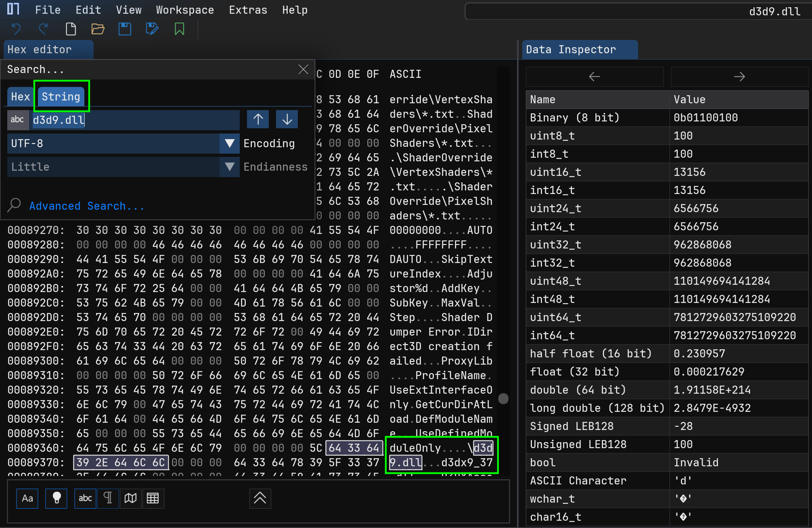Search upward with the up arrow button
812x528 pixels.
[x=258, y=119]
